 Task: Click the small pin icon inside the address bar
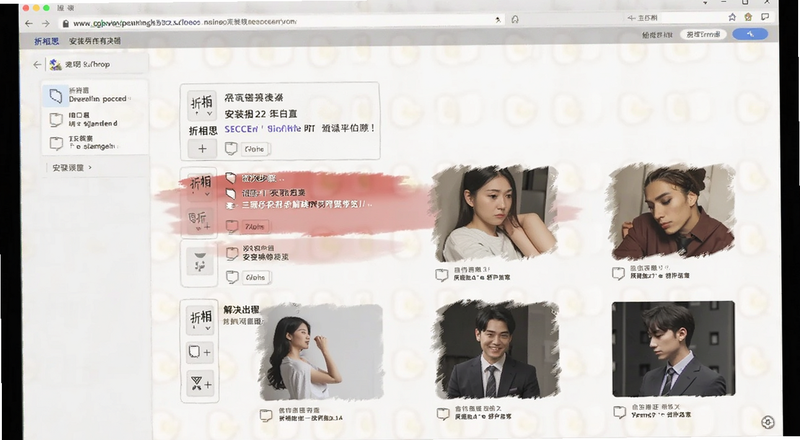click(497, 20)
